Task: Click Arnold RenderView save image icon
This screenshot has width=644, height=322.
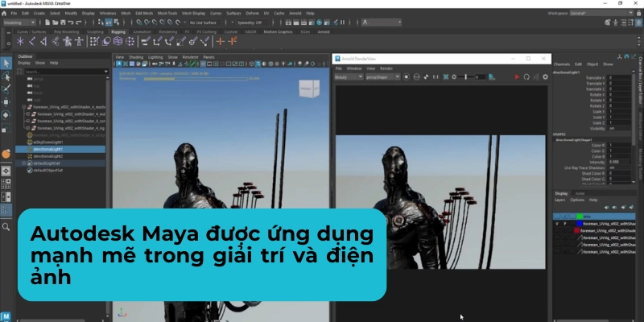Action: click(492, 76)
